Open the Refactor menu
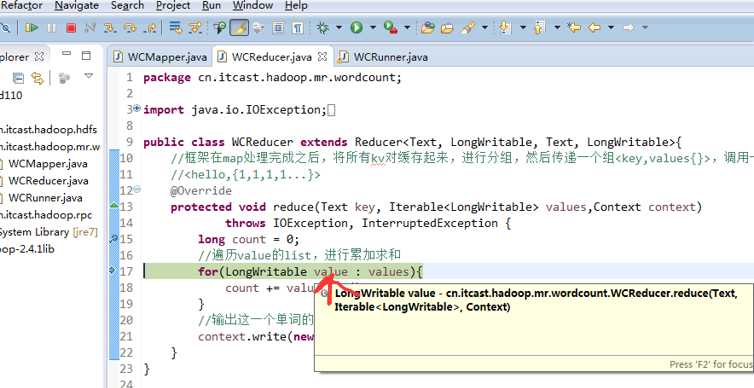The height and width of the screenshot is (388, 754). point(22,6)
